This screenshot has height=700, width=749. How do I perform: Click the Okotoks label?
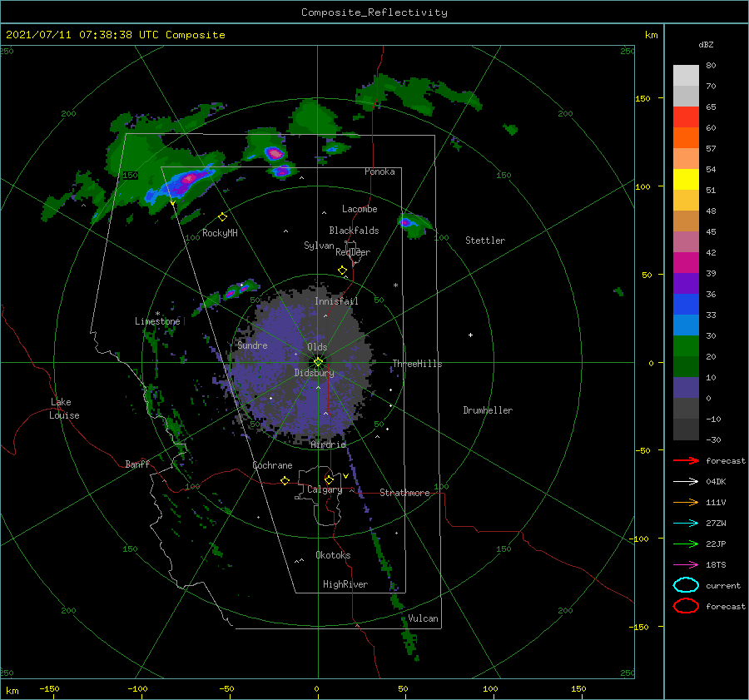click(x=333, y=555)
